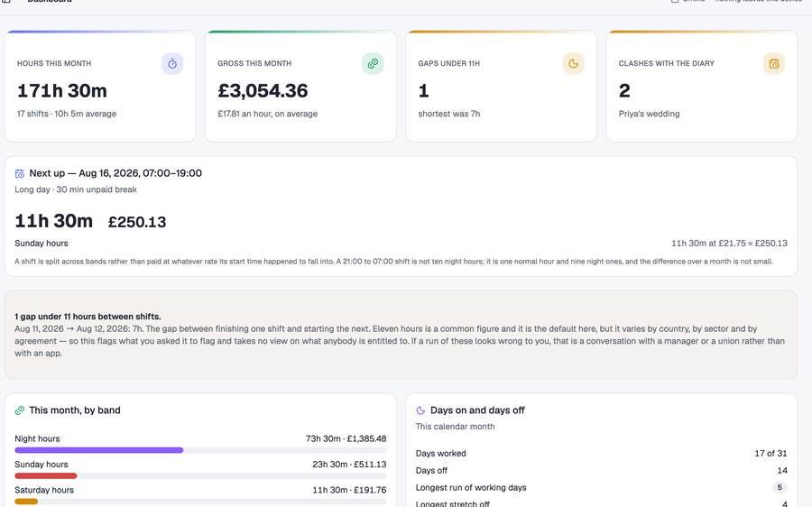This screenshot has width=812, height=507.
Task: Open the Hours This Month 171h 30m card
Action: pyautogui.click(x=100, y=86)
